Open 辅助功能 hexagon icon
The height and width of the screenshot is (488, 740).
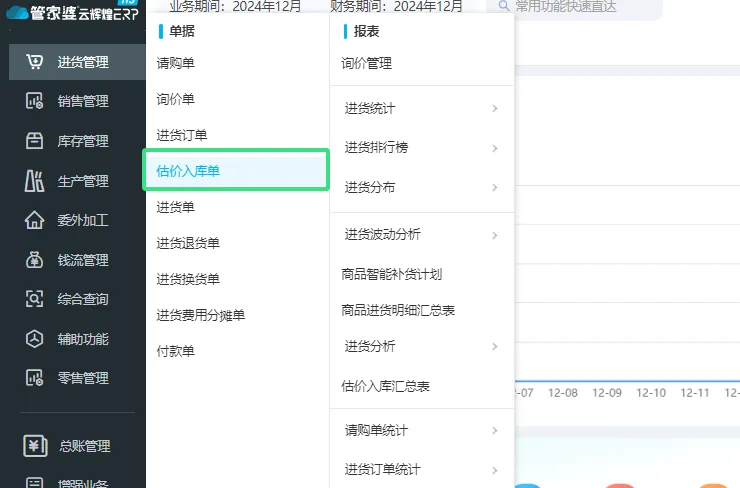(35, 339)
